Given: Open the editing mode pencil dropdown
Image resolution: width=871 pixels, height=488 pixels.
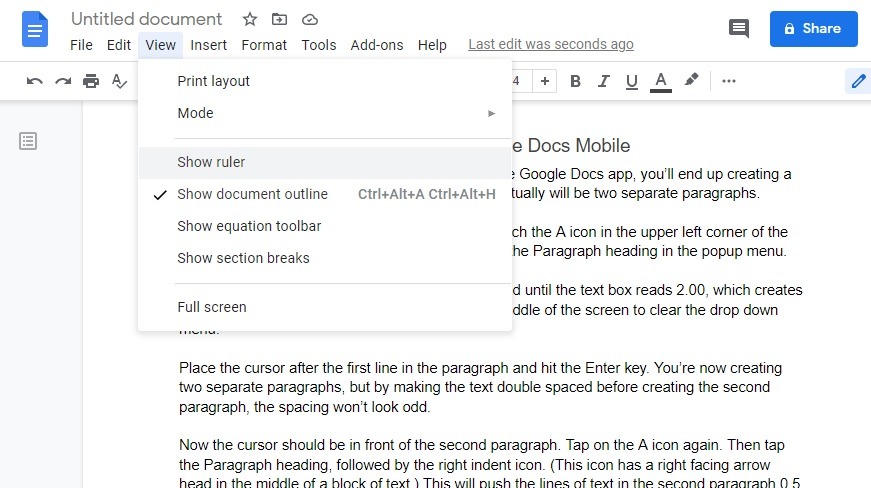Looking at the screenshot, I should tap(858, 81).
